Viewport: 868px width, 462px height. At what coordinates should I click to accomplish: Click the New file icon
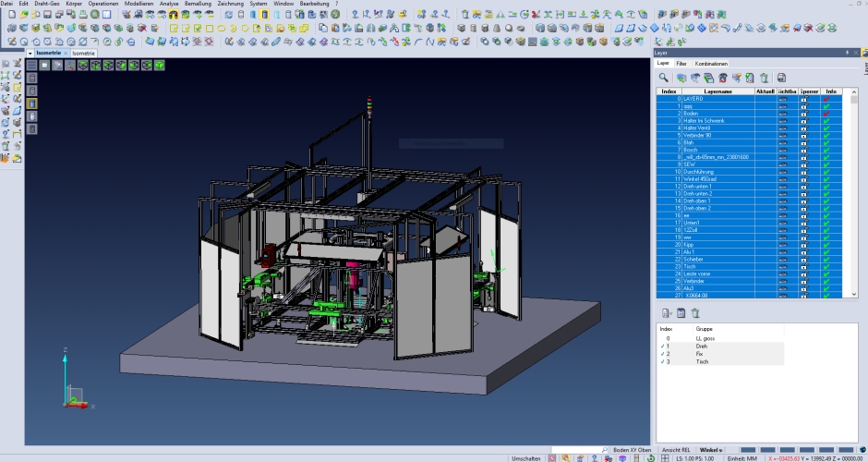(x=12, y=15)
